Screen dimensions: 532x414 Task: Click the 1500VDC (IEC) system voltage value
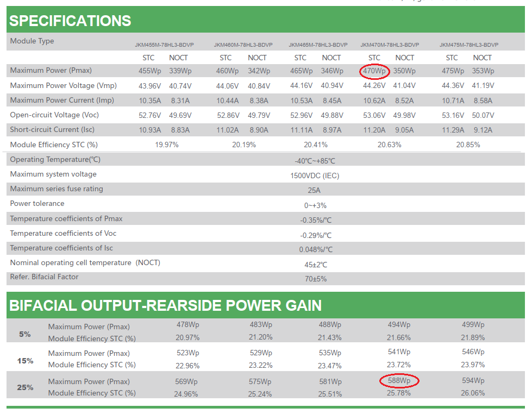315,176
